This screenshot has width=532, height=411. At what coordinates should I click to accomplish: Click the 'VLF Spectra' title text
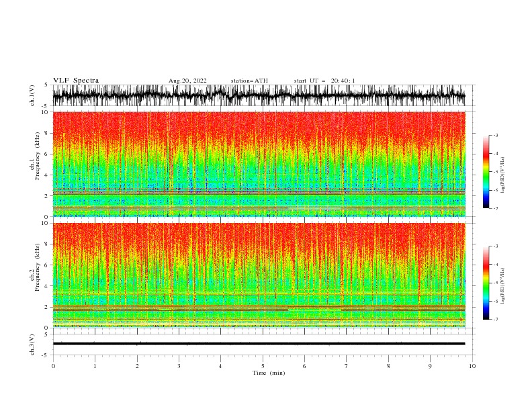[76, 81]
